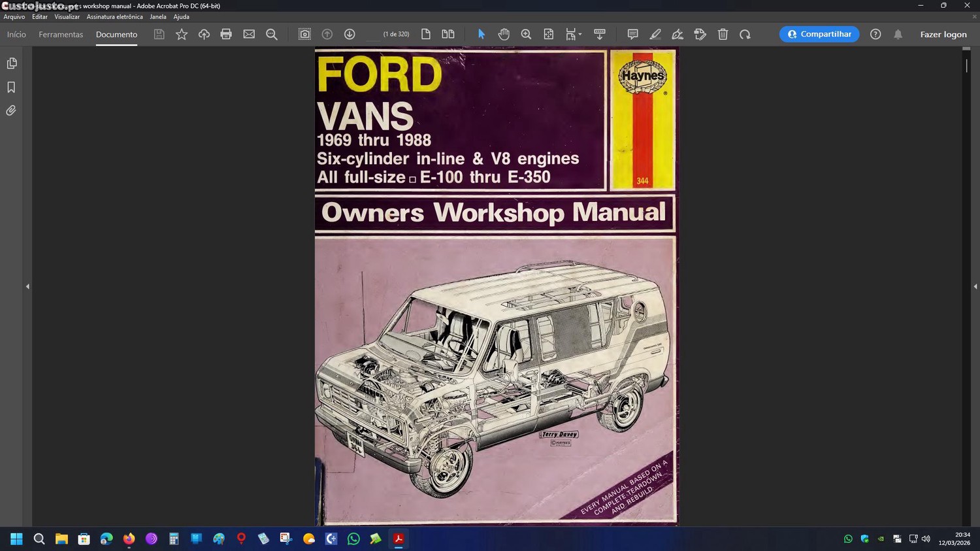Click Fazer logon link

click(943, 35)
